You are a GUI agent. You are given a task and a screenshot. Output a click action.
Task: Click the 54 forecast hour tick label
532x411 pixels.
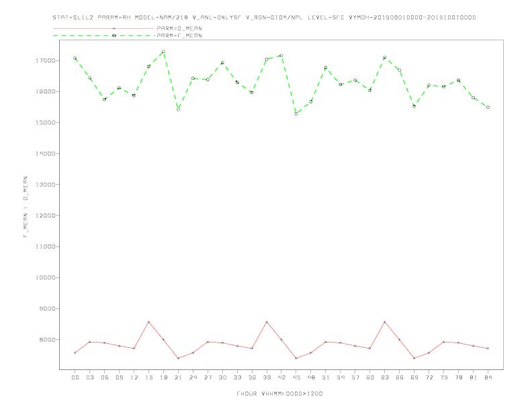pyautogui.click(x=341, y=377)
